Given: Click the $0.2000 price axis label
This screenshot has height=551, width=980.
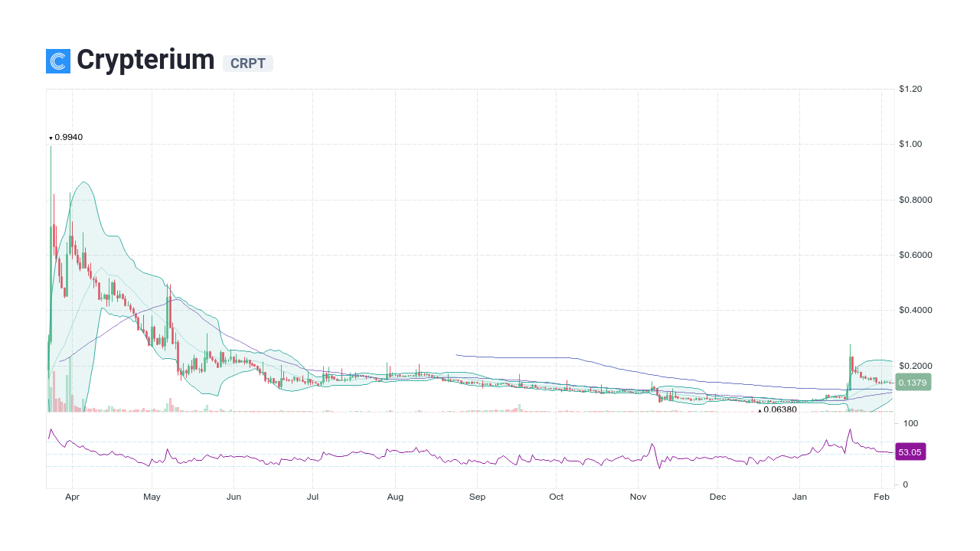Looking at the screenshot, I should click(916, 366).
